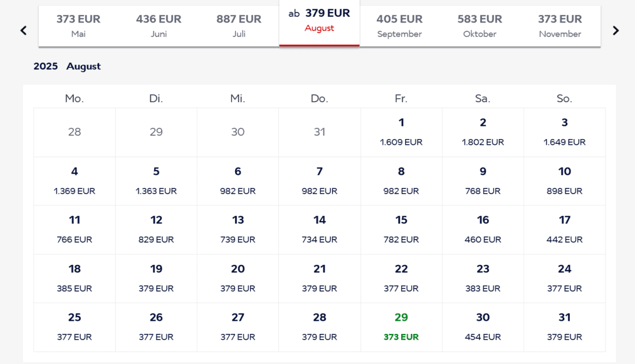Screen dimensions: 635x364
Task: Select the August 379 EUR tab
Action: pos(319,20)
